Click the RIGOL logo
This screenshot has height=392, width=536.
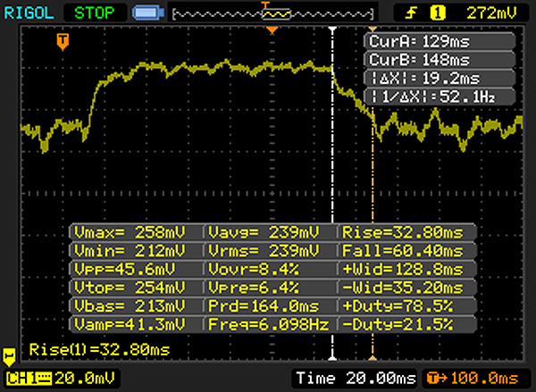point(29,13)
